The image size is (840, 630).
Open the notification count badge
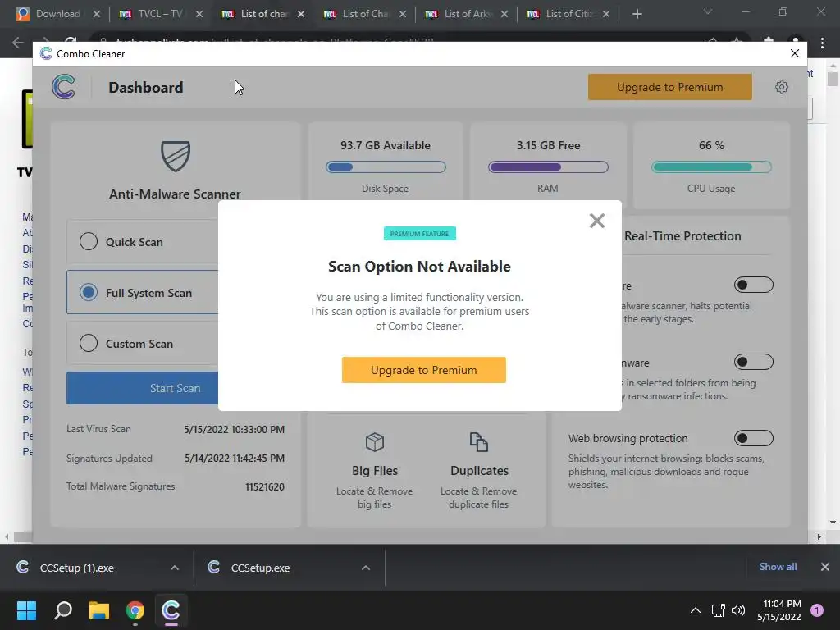817,610
